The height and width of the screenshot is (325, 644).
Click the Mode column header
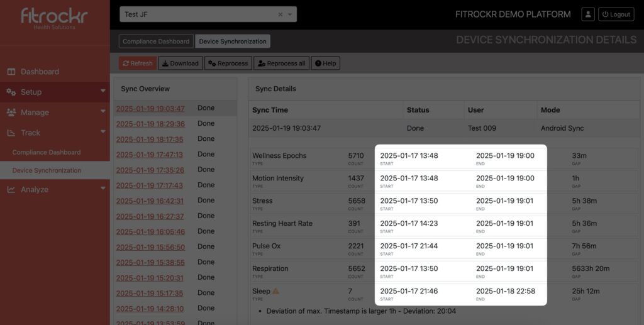[550, 110]
